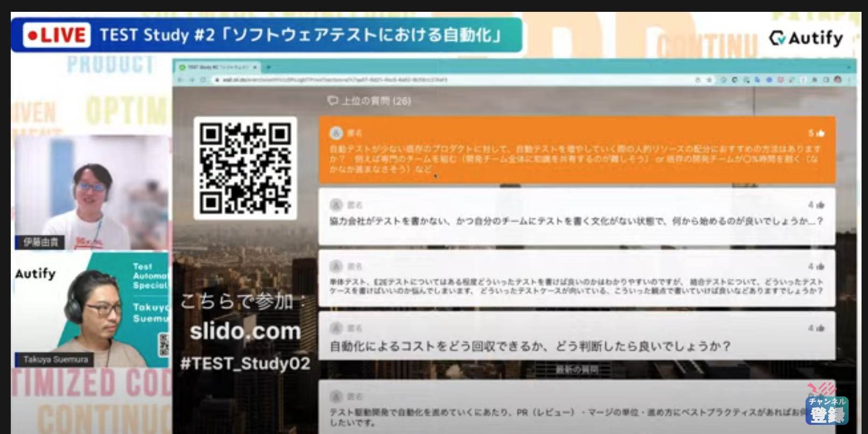Open a new browser tab with the plus icon
The image size is (868, 434).
(x=268, y=67)
